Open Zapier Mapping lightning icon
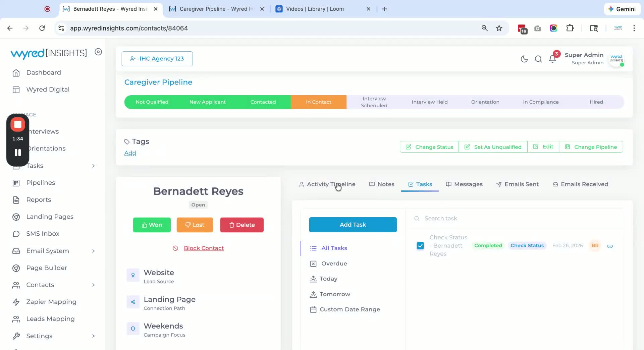 point(16,302)
